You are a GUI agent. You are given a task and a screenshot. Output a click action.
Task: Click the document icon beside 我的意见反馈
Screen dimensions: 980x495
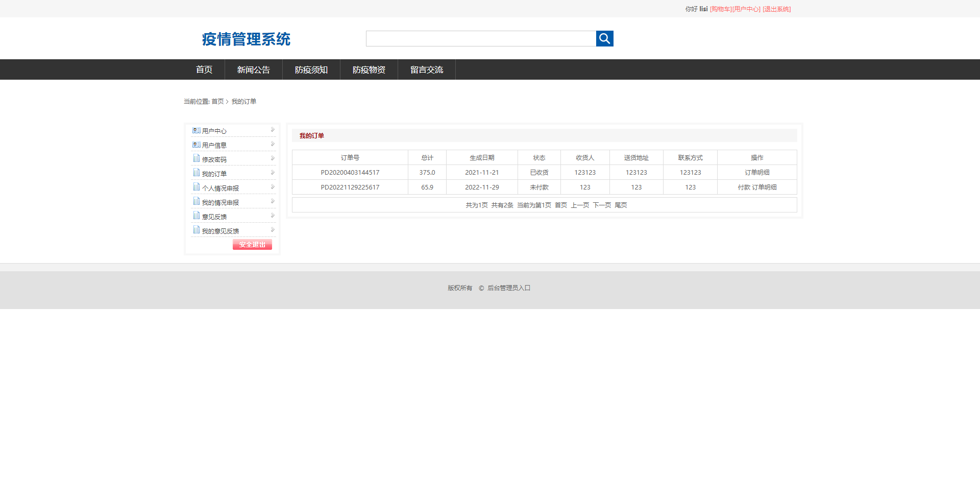pyautogui.click(x=196, y=230)
